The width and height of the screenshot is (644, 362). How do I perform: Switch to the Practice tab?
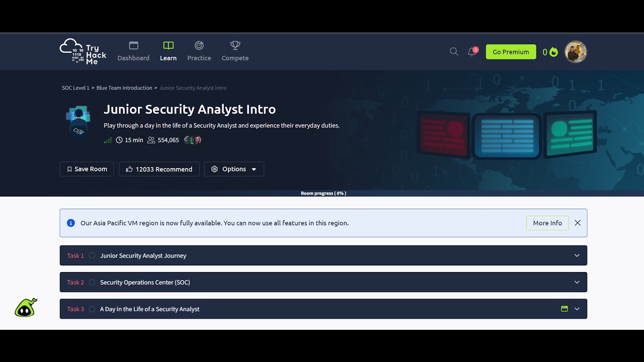tap(199, 51)
